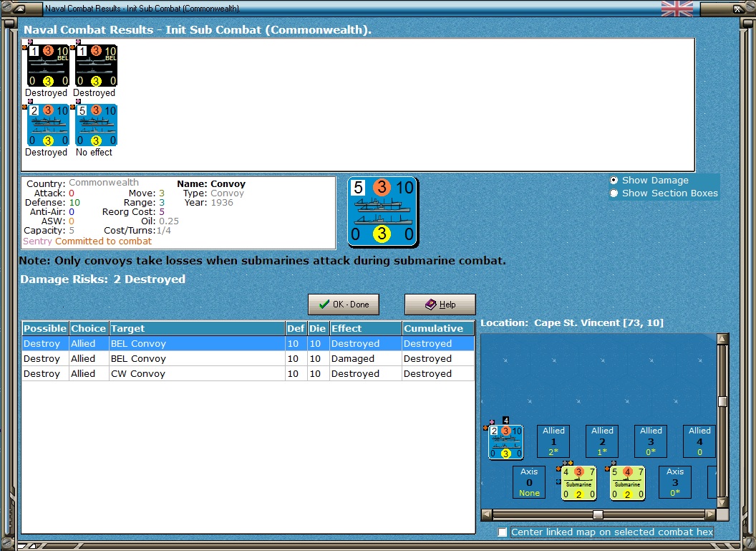Click the map scroll down arrow

722,503
